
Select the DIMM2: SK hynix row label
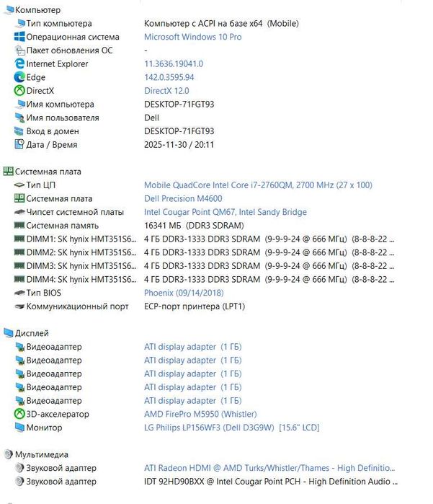(81, 252)
